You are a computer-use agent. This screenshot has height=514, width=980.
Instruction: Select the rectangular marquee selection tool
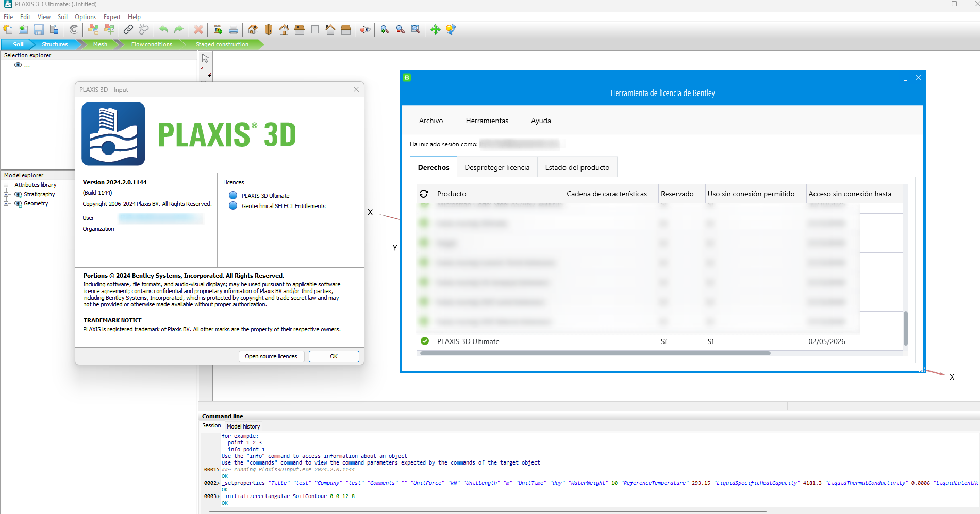tap(206, 72)
